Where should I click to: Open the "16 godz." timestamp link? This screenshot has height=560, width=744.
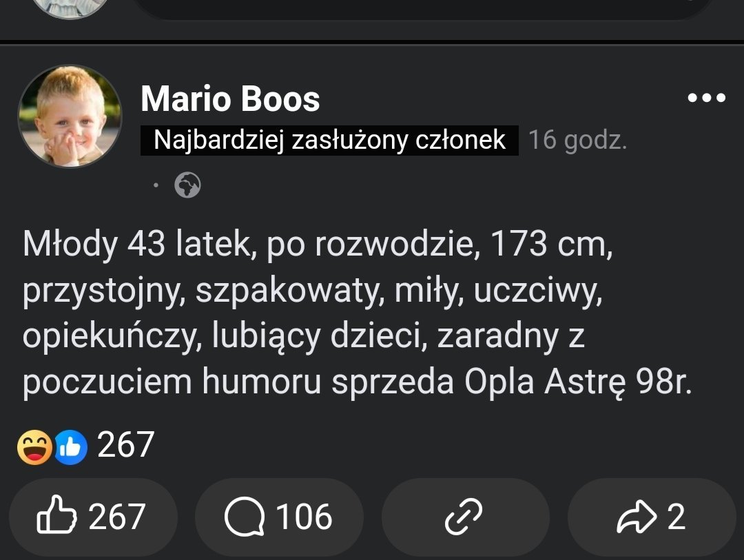(x=577, y=141)
